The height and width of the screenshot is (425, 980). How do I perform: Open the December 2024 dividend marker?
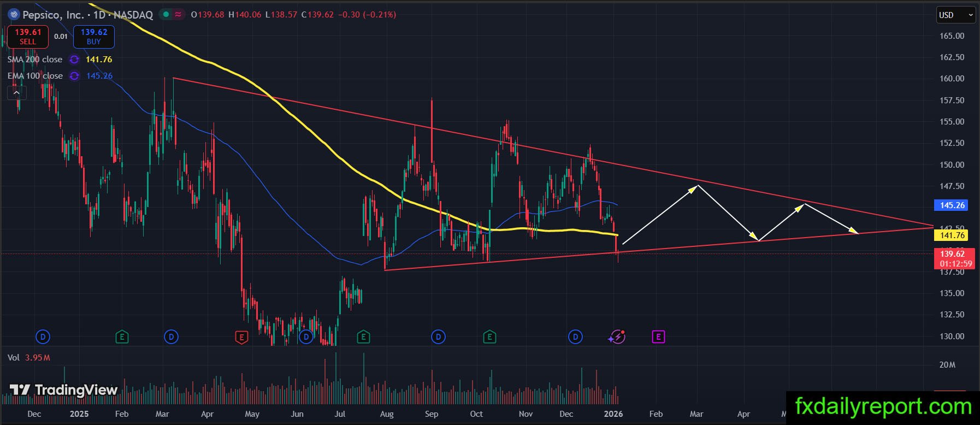click(x=43, y=337)
